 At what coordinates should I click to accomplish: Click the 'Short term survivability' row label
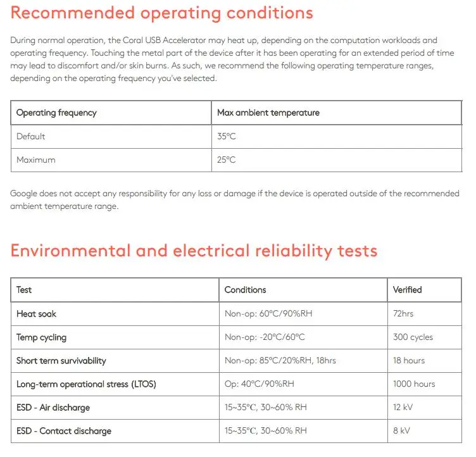pyautogui.click(x=61, y=360)
